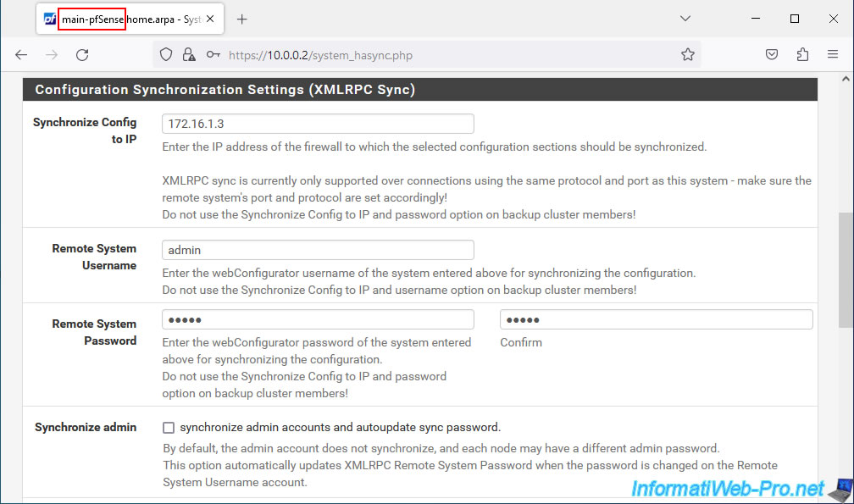Click the Remote System Password field
This screenshot has width=854, height=504.
tap(318, 319)
